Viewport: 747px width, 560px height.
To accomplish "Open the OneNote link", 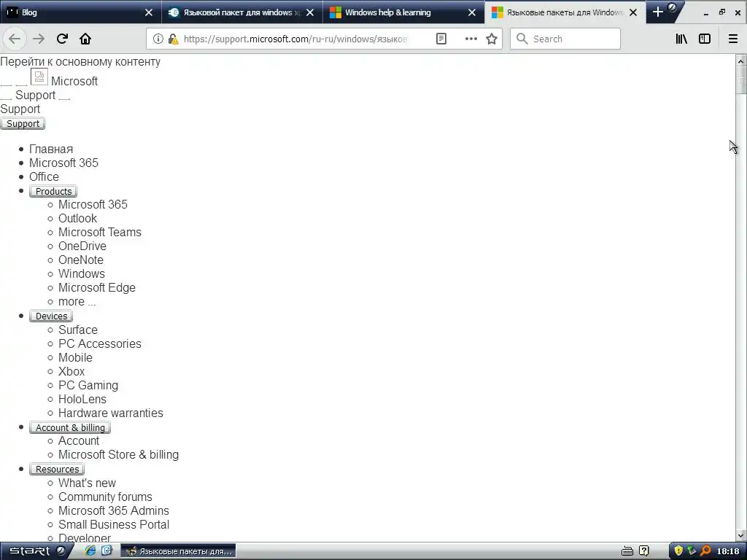I will click(x=80, y=260).
